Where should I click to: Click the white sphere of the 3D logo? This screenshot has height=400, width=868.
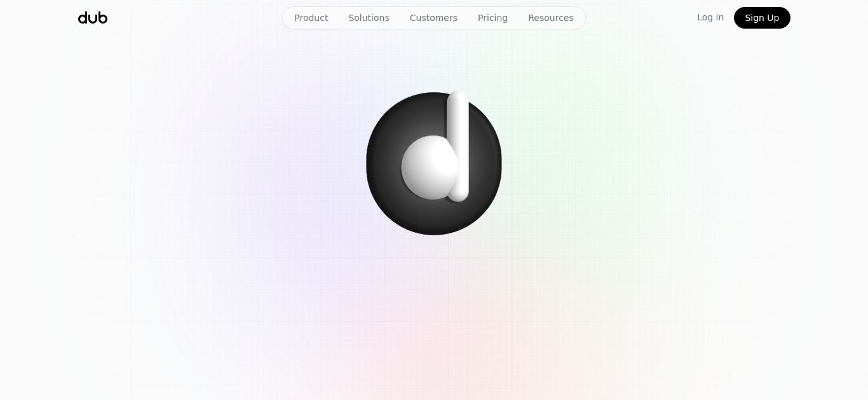click(430, 168)
